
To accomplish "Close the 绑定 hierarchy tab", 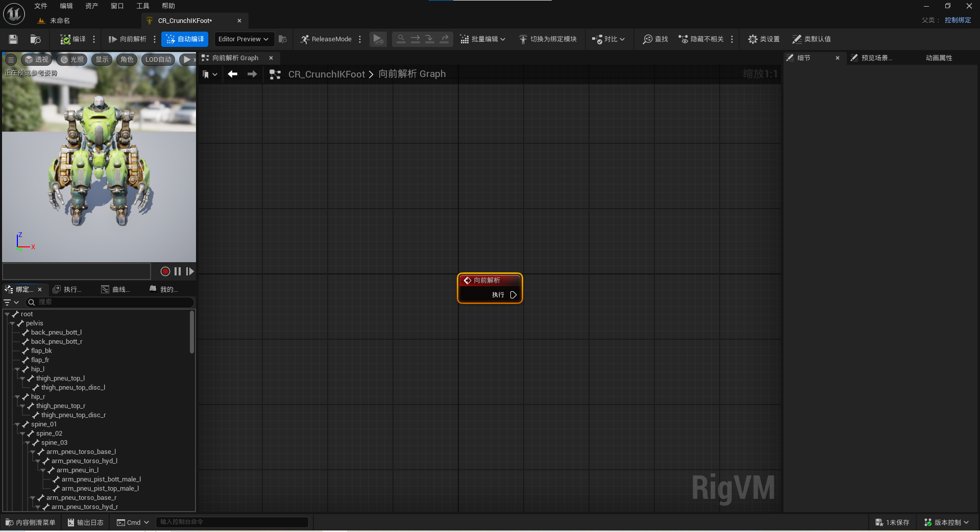I will click(x=40, y=290).
